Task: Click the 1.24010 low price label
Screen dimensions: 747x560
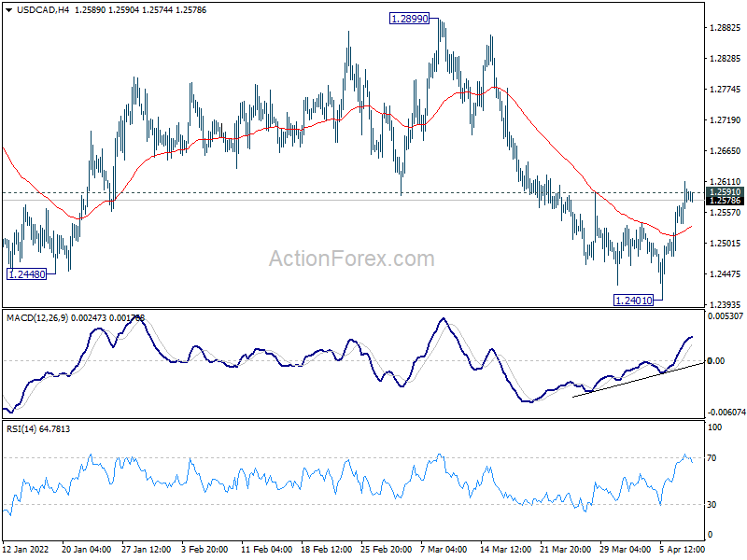Action: click(x=633, y=301)
